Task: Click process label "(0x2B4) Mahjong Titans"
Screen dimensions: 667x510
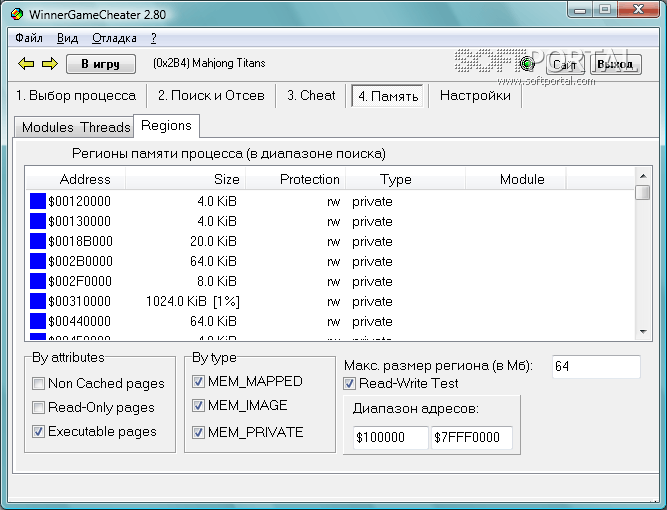Action: pos(209,63)
